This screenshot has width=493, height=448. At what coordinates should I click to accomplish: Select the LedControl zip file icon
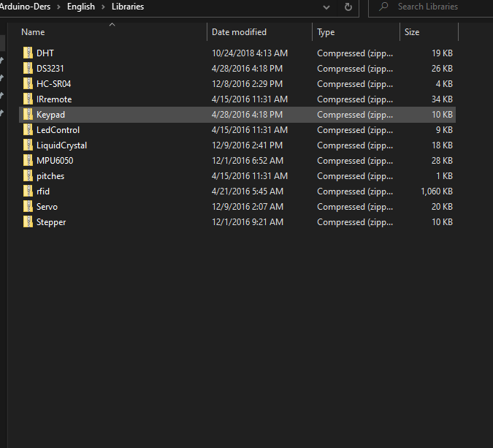pos(28,129)
